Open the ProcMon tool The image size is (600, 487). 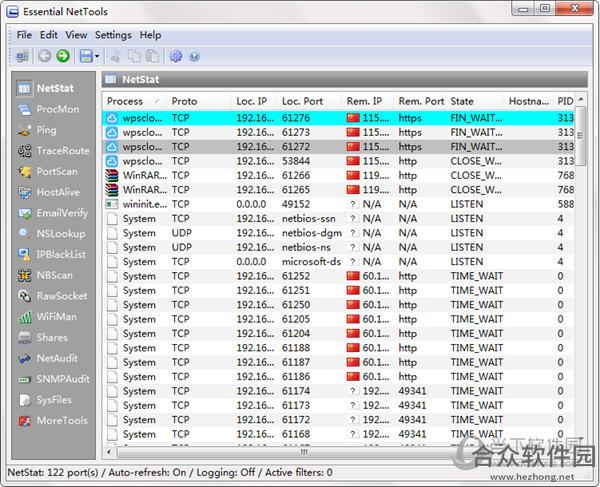49,109
